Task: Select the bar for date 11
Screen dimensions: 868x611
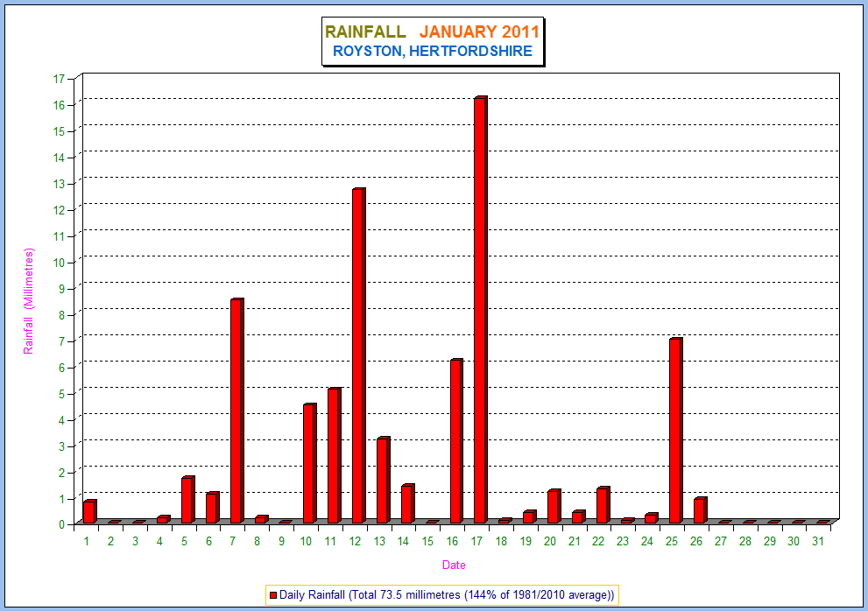Action: click(x=335, y=455)
